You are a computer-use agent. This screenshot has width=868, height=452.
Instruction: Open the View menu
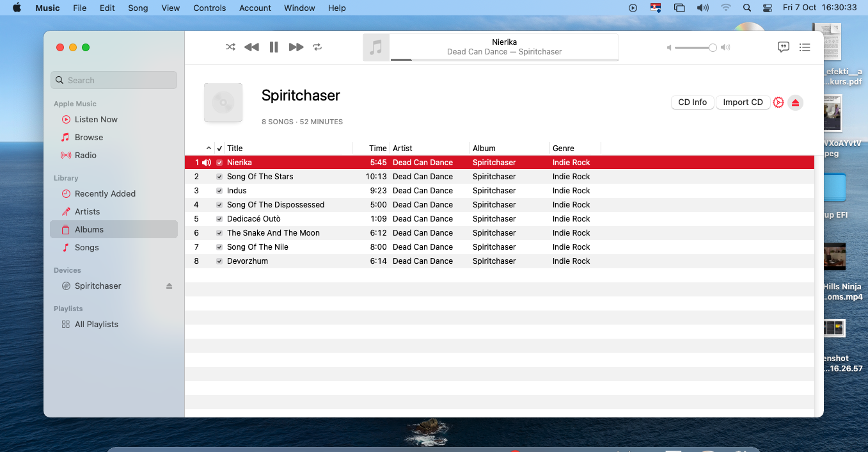click(x=171, y=8)
